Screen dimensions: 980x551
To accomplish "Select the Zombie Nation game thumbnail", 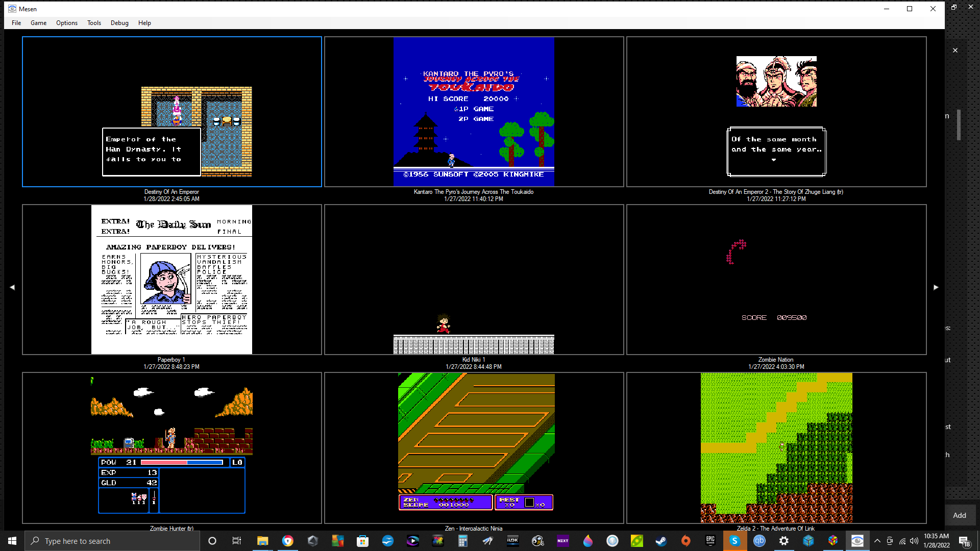I will pos(776,280).
